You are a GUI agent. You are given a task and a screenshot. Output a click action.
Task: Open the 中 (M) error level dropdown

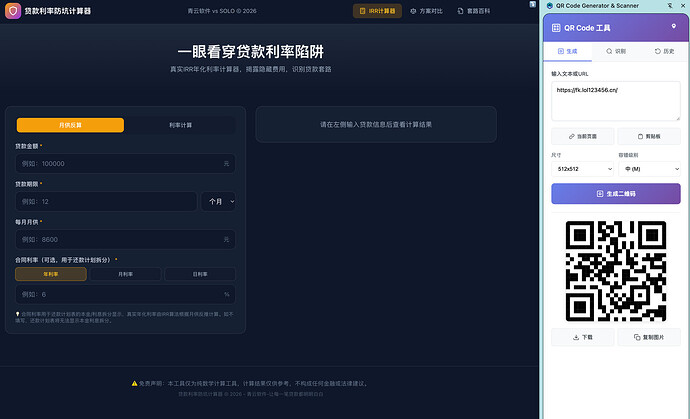coord(650,169)
